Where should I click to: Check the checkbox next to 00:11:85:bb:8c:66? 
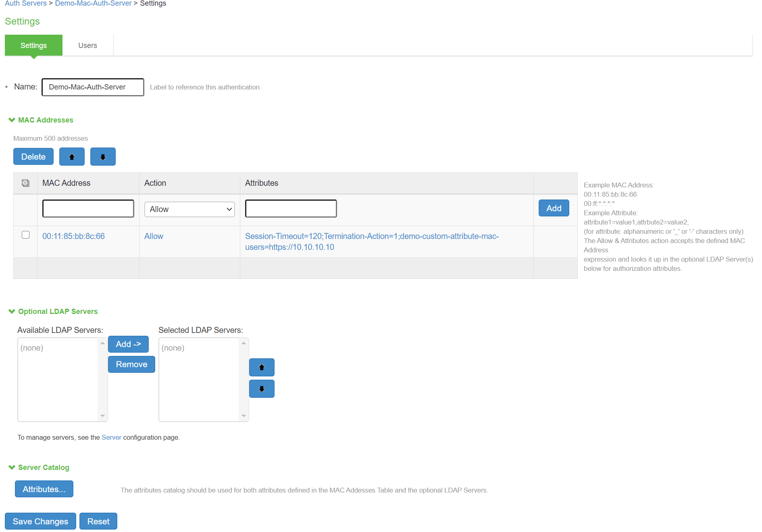point(25,235)
